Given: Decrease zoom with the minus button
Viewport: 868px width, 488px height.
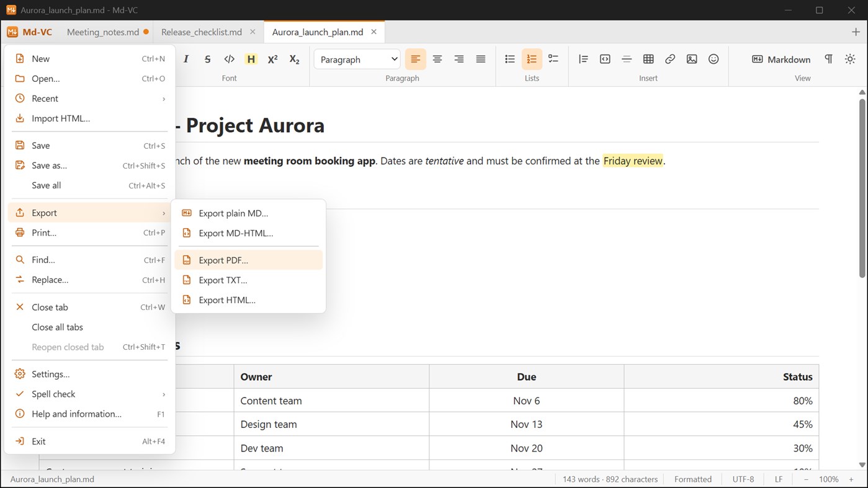Looking at the screenshot, I should [806, 479].
